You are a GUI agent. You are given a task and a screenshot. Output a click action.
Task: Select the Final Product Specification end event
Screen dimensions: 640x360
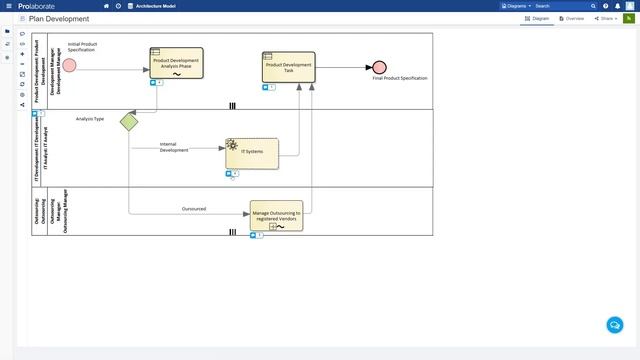tap(380, 67)
